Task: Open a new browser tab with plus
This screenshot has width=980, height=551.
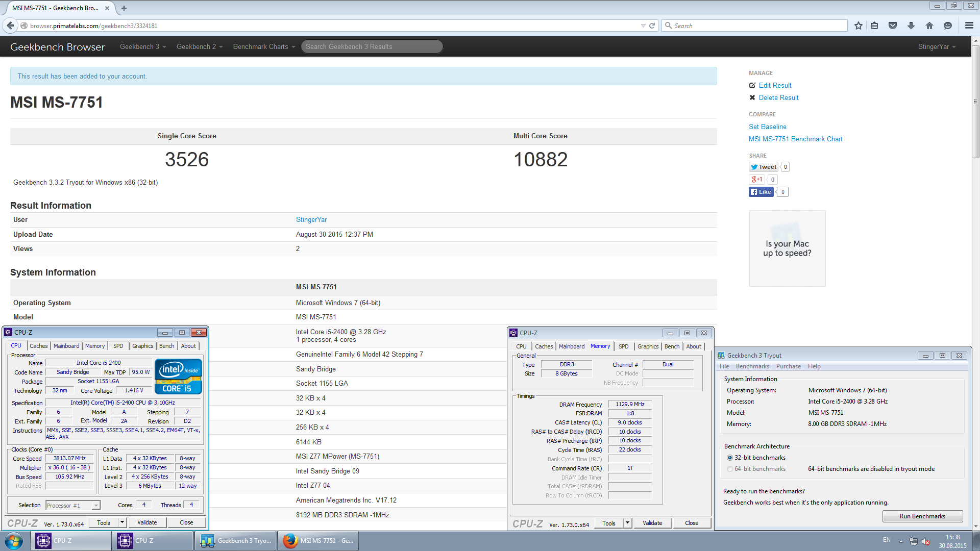Action: pyautogui.click(x=124, y=8)
